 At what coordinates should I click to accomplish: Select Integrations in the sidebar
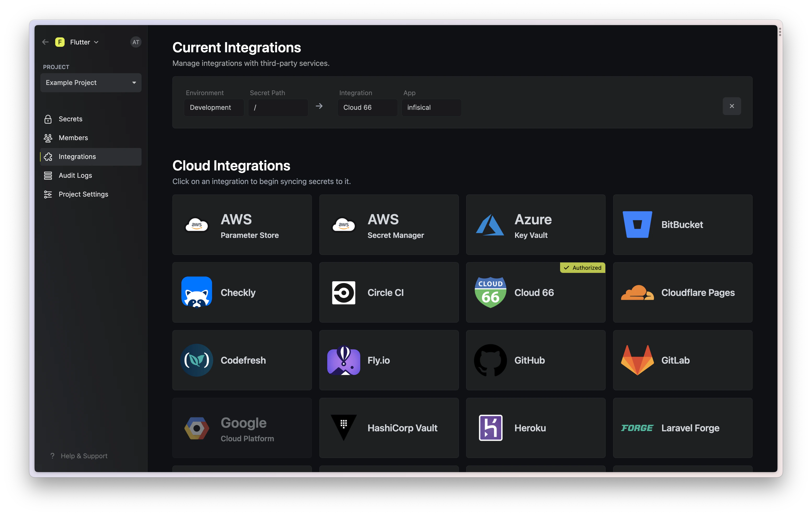pyautogui.click(x=91, y=157)
